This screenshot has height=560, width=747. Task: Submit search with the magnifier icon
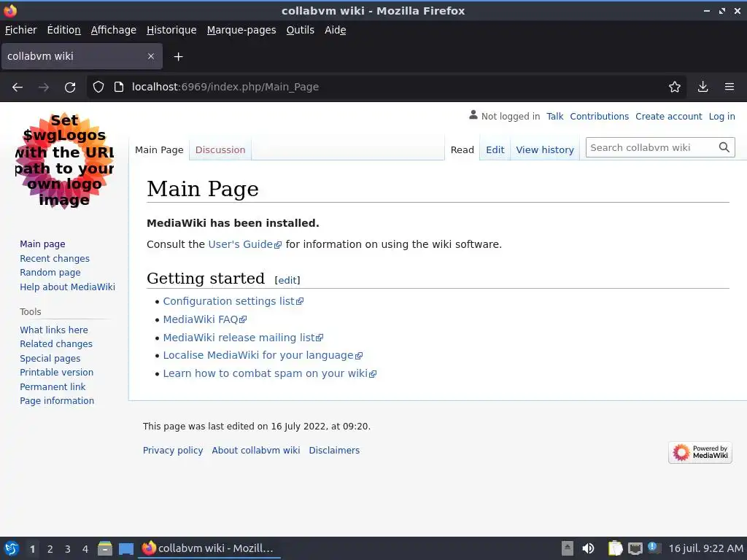click(x=724, y=147)
